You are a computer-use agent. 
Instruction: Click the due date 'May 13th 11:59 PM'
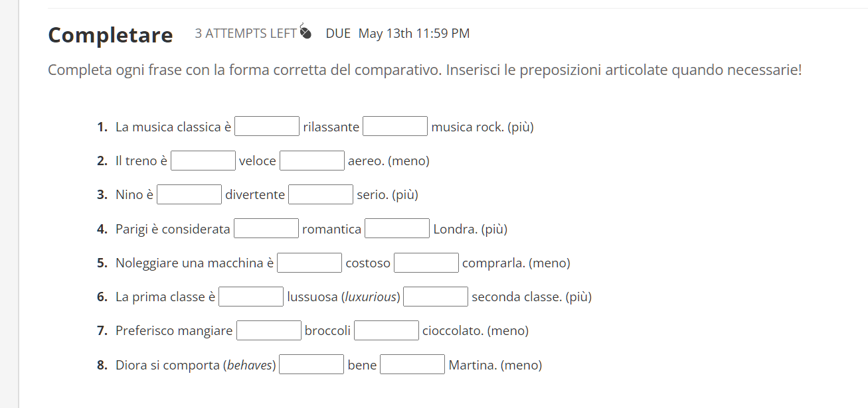[413, 33]
